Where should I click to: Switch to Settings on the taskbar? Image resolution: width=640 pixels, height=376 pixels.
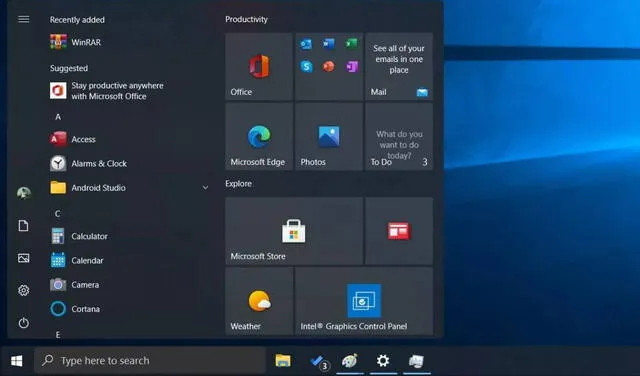pos(383,361)
